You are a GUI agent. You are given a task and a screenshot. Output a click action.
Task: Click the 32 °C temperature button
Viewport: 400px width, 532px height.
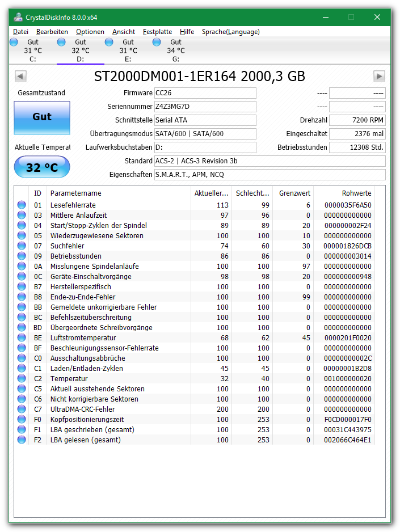[x=42, y=167]
